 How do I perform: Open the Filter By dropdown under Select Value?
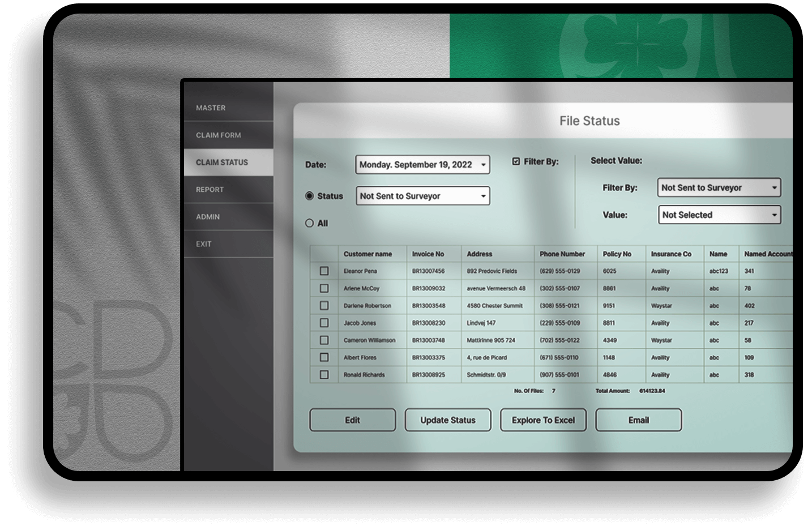pos(718,187)
